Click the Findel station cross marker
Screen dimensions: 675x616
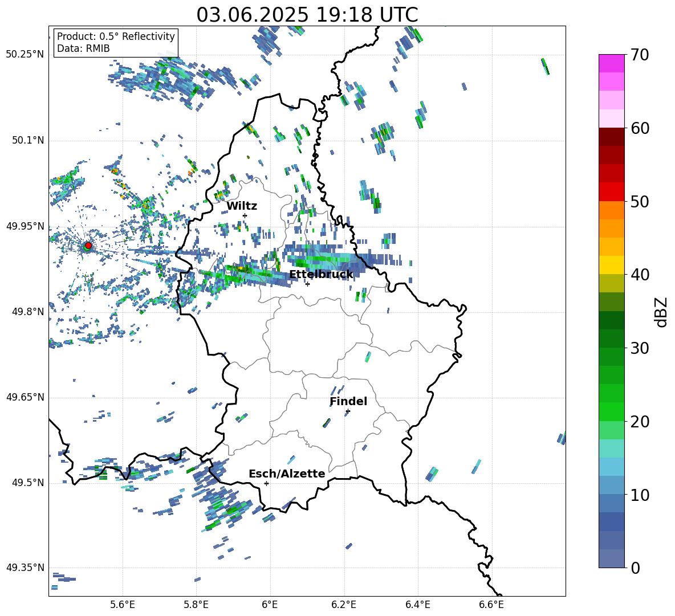click(x=348, y=411)
